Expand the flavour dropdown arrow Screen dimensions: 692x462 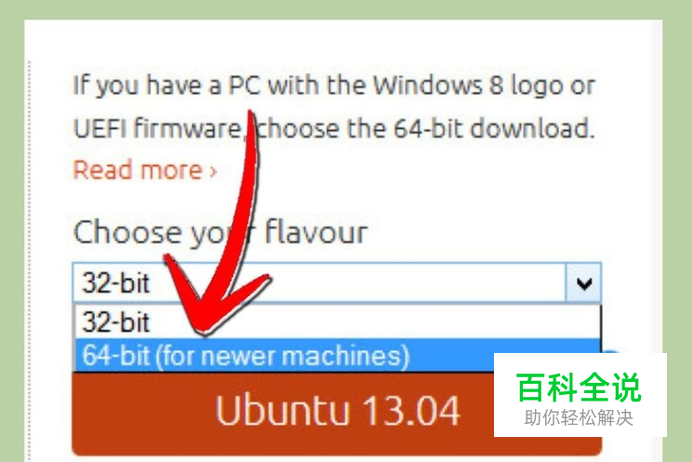[583, 283]
